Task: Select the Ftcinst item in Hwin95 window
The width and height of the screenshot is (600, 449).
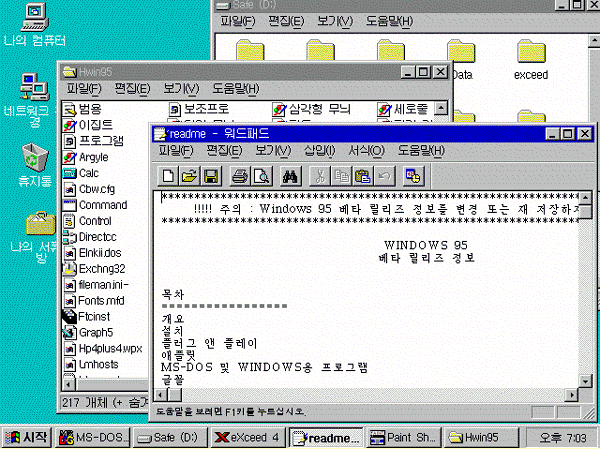Action: tap(86, 317)
